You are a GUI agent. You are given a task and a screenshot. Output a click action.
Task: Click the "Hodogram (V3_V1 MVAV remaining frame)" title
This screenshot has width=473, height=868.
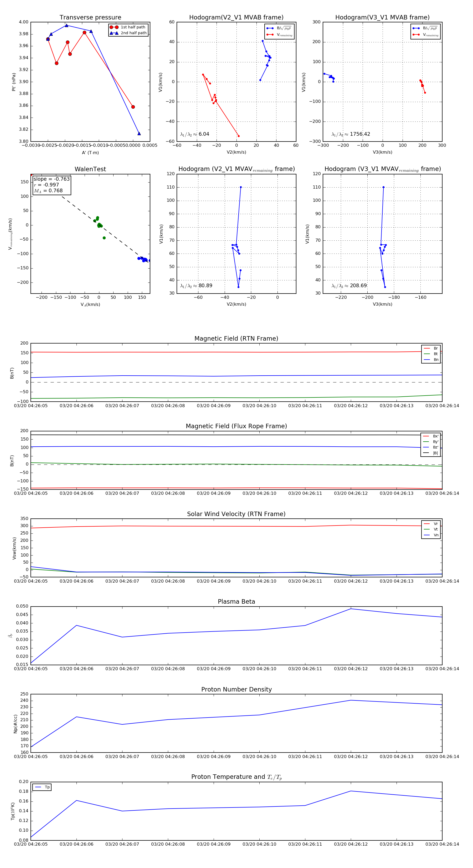[x=382, y=169]
